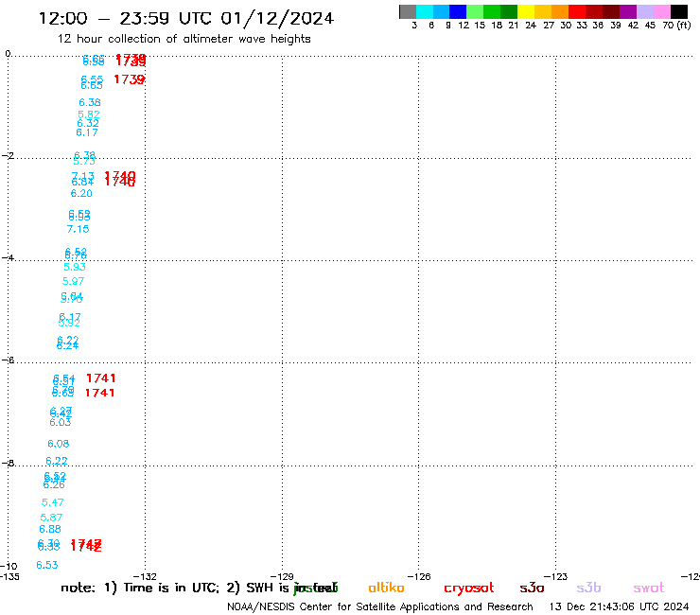This screenshot has height=615, width=700.
Task: Select the -126 longitude axis label
Action: pyautogui.click(x=419, y=576)
